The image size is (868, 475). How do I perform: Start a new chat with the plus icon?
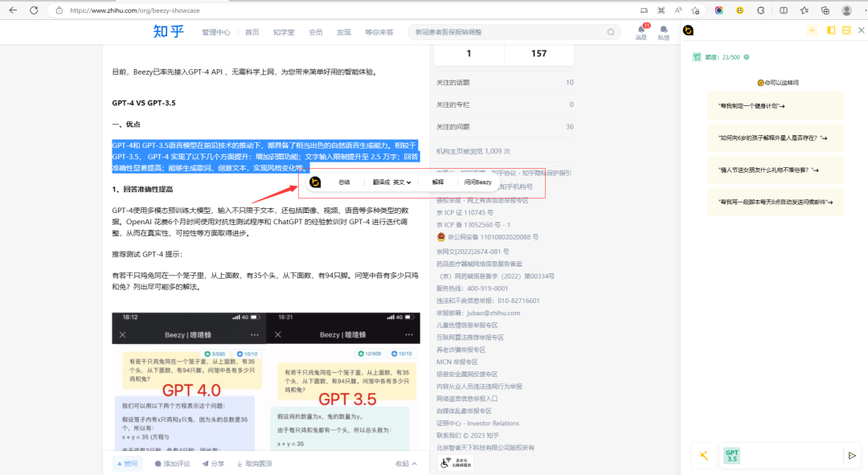(812, 31)
